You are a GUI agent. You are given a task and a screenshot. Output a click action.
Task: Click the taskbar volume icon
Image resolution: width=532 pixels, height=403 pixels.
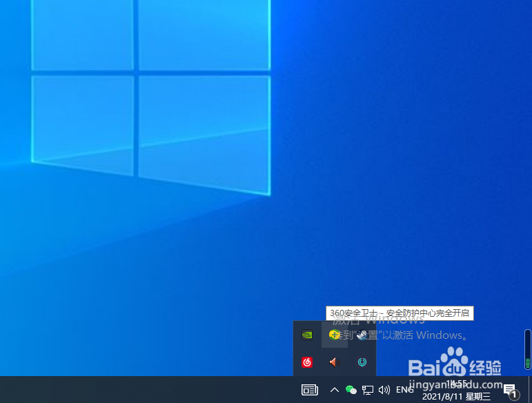tap(384, 390)
